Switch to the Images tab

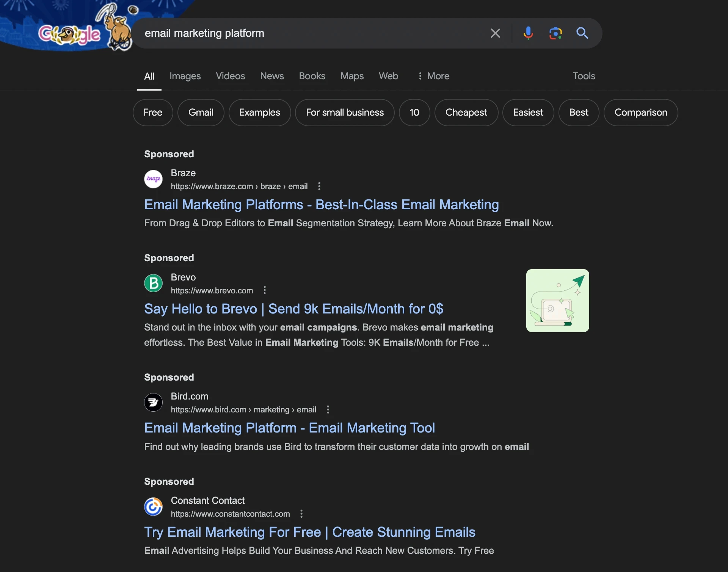[185, 76]
